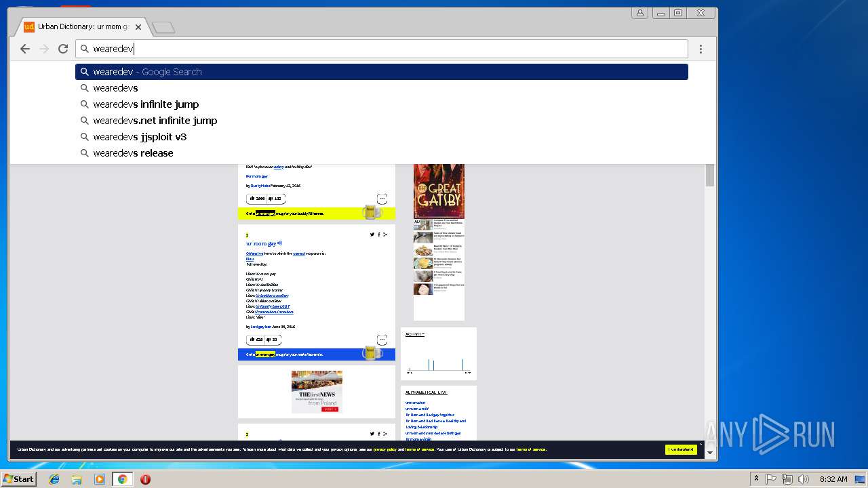Open the author link on the June 06 definition
Image resolution: width=868 pixels, height=488 pixels.
tap(261, 327)
